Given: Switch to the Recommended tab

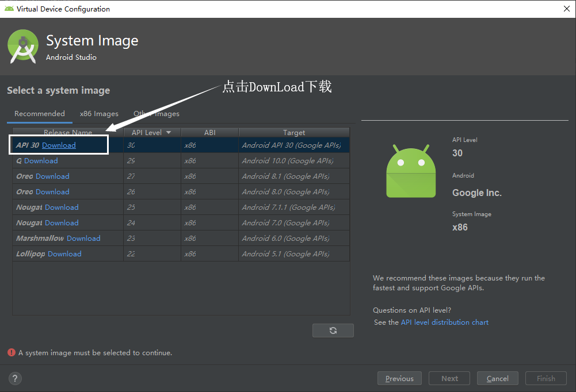Looking at the screenshot, I should coord(40,114).
